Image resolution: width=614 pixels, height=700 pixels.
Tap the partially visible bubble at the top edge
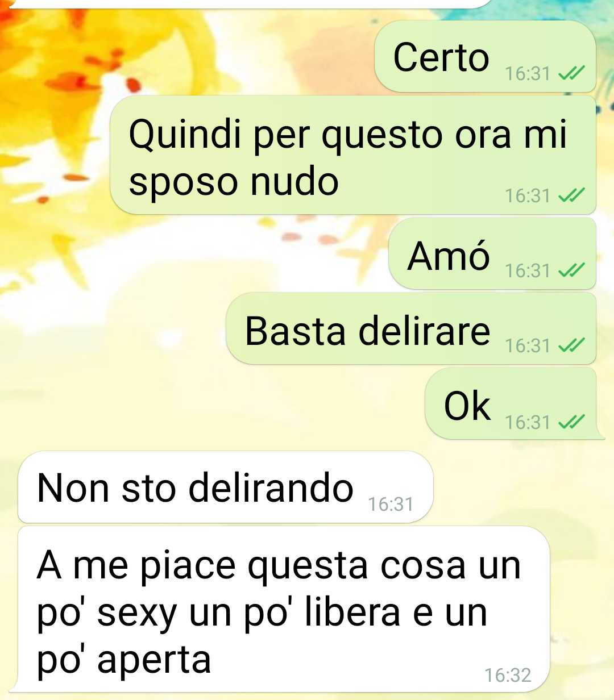tap(244, 3)
